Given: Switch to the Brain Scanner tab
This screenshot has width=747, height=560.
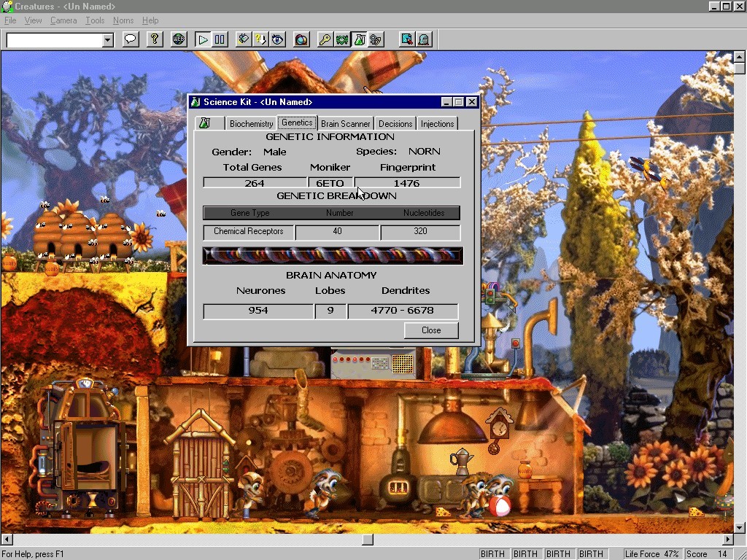Looking at the screenshot, I should tap(346, 123).
